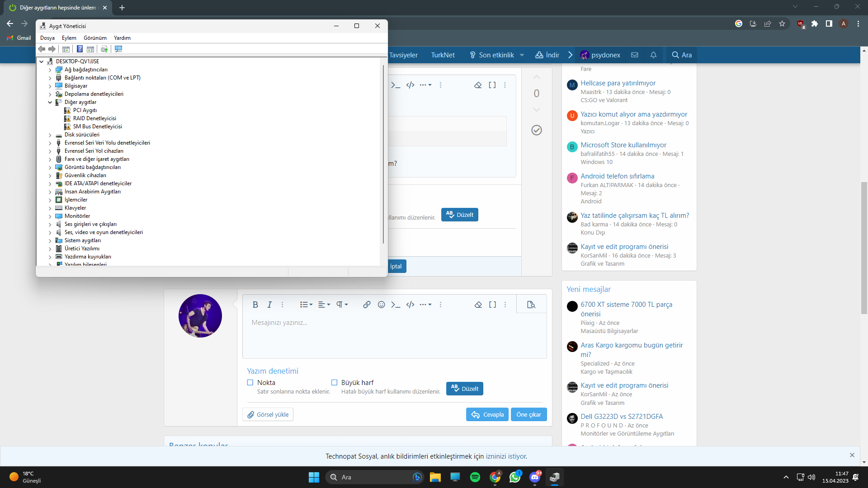Click the emoji smiley icon in editor
This screenshot has width=868, height=488.
(x=381, y=305)
